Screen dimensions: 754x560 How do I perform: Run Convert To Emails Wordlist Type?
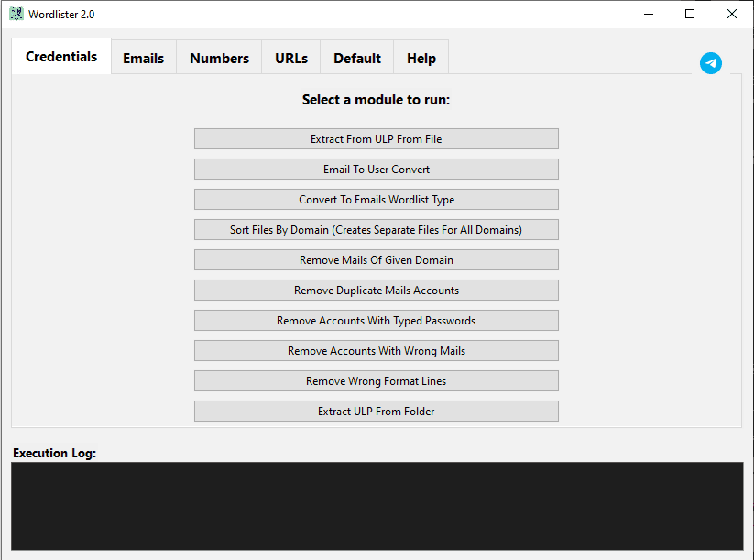[376, 199]
